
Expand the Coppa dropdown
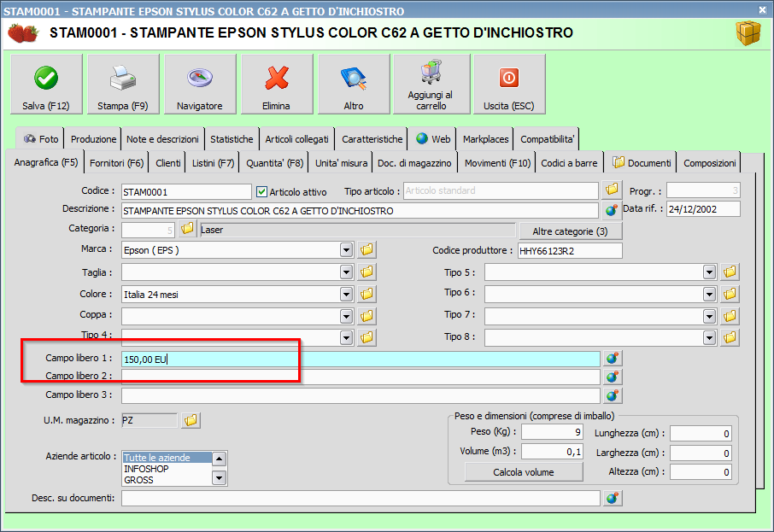click(347, 316)
